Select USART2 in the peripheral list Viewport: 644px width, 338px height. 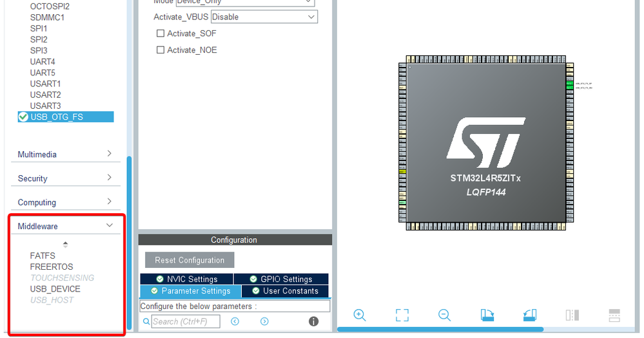click(x=45, y=95)
